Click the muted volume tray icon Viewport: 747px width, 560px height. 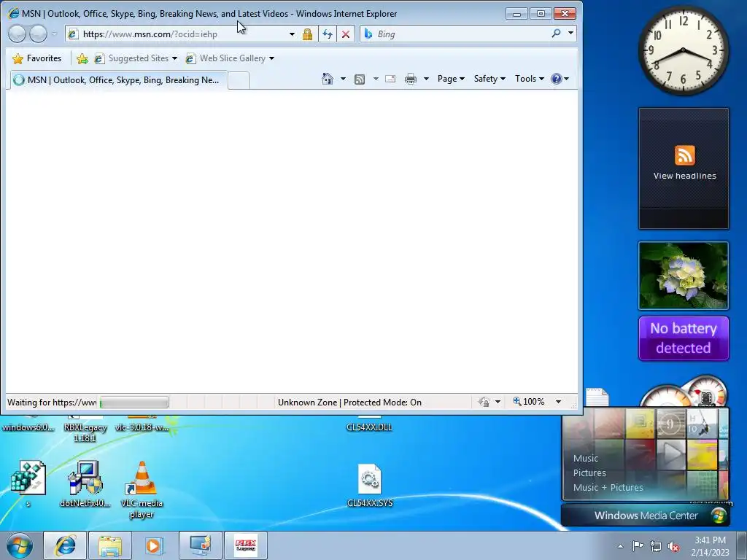(x=673, y=546)
